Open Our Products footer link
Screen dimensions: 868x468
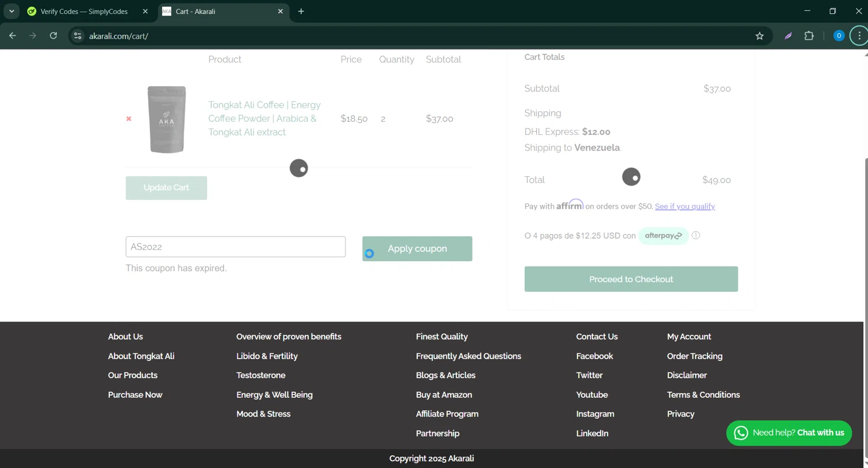(133, 375)
